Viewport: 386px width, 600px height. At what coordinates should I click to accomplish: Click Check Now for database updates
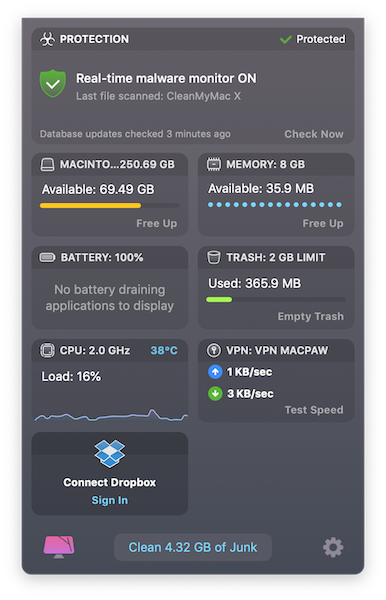(314, 134)
